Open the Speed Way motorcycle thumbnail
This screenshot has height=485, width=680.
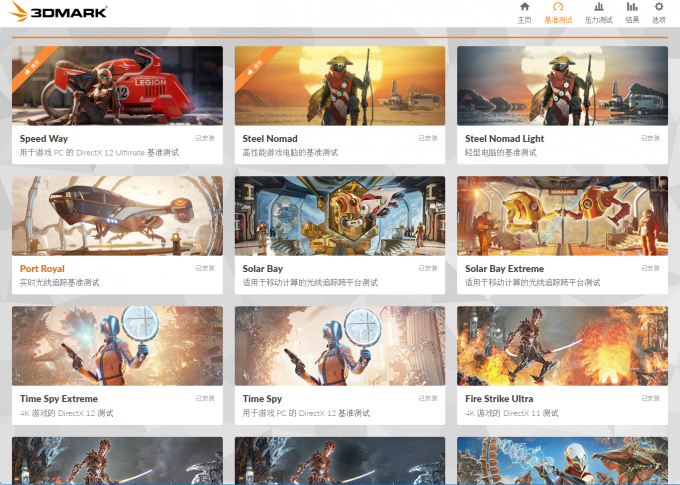coord(118,86)
